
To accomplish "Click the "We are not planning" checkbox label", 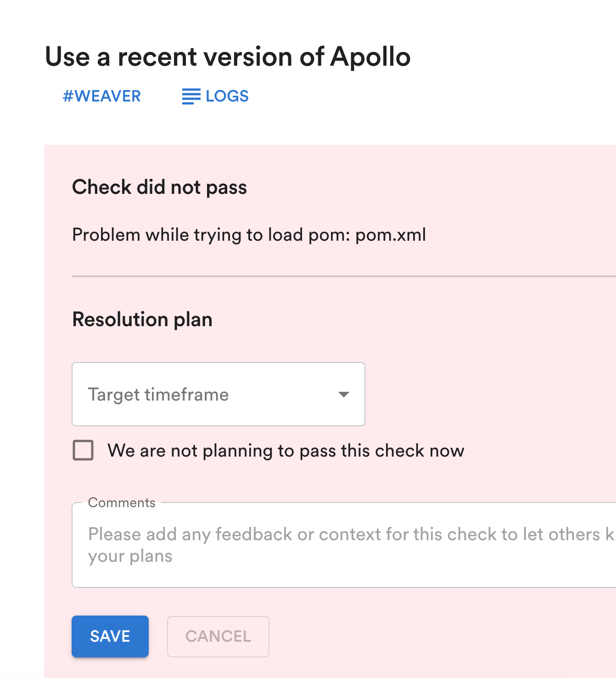I will 286,451.
